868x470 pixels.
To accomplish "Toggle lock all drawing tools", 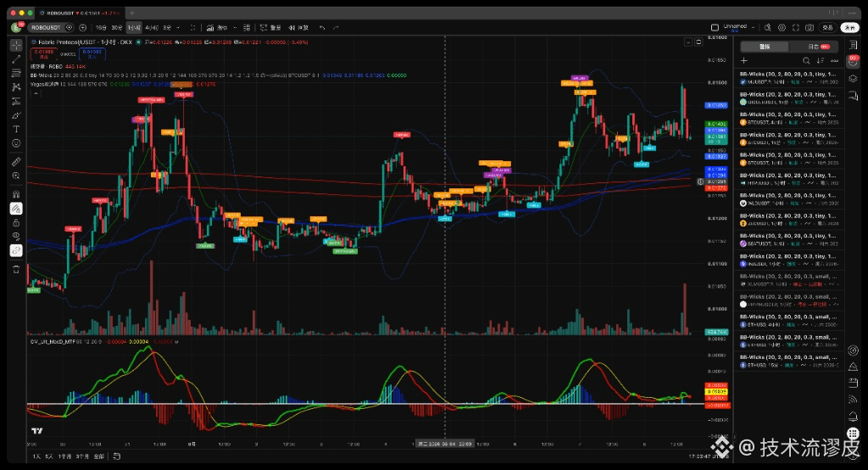I will pos(16,222).
